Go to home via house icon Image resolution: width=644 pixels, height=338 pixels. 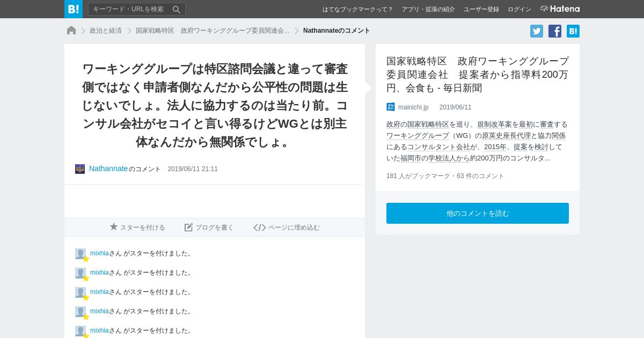click(71, 31)
